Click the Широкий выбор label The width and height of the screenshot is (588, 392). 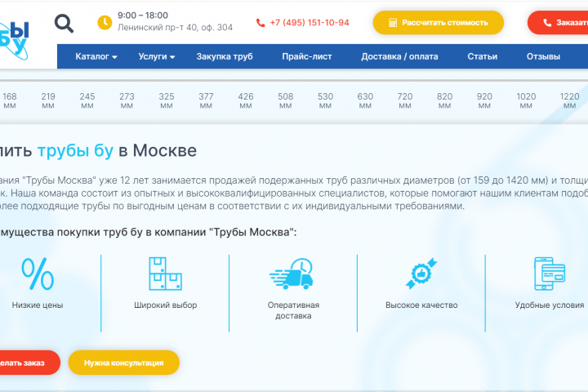click(x=165, y=305)
